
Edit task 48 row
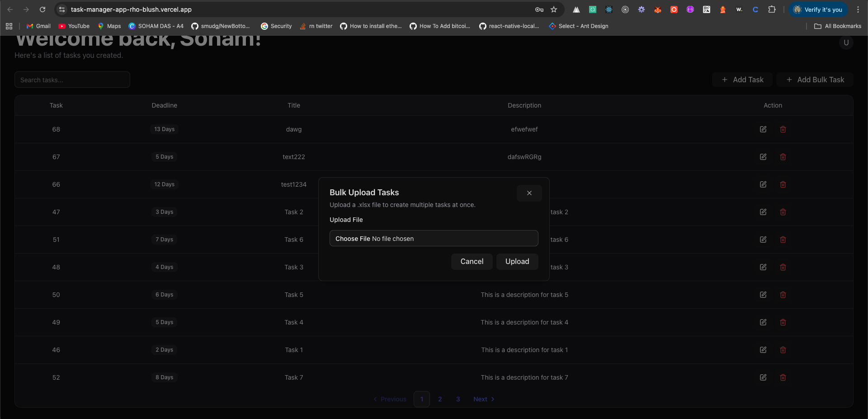763,267
